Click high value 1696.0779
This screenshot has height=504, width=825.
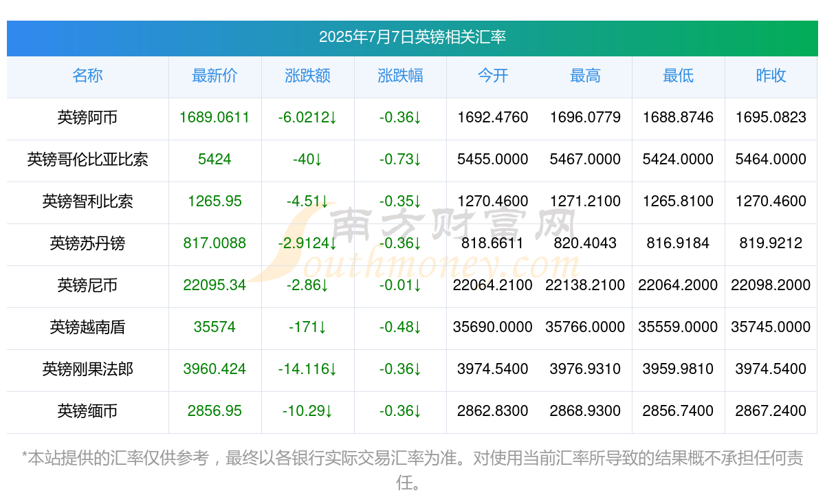click(x=586, y=118)
